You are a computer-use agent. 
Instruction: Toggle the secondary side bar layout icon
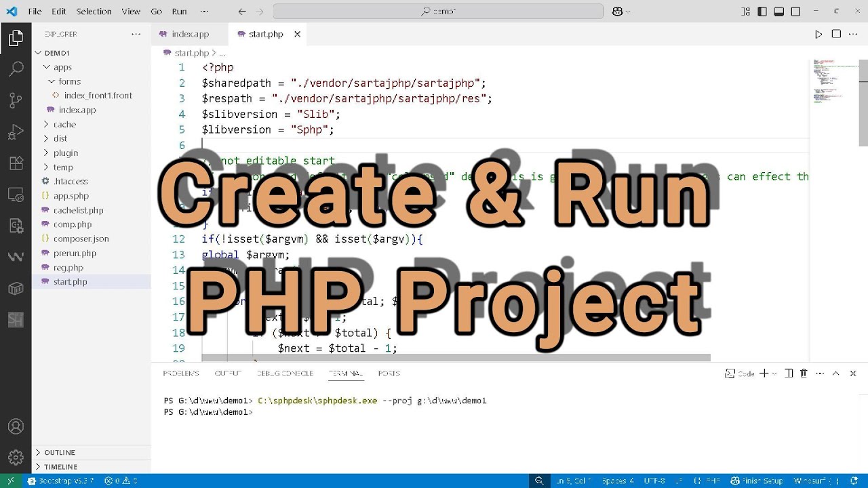click(x=796, y=12)
